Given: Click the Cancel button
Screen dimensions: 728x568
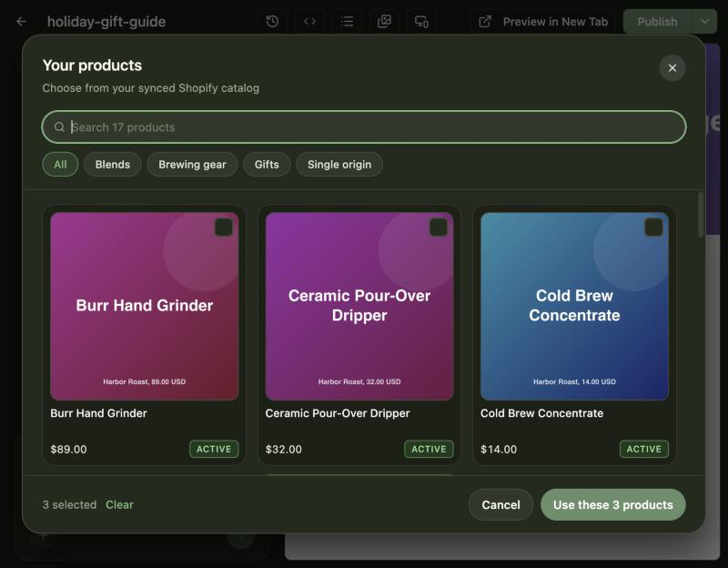Looking at the screenshot, I should (500, 504).
